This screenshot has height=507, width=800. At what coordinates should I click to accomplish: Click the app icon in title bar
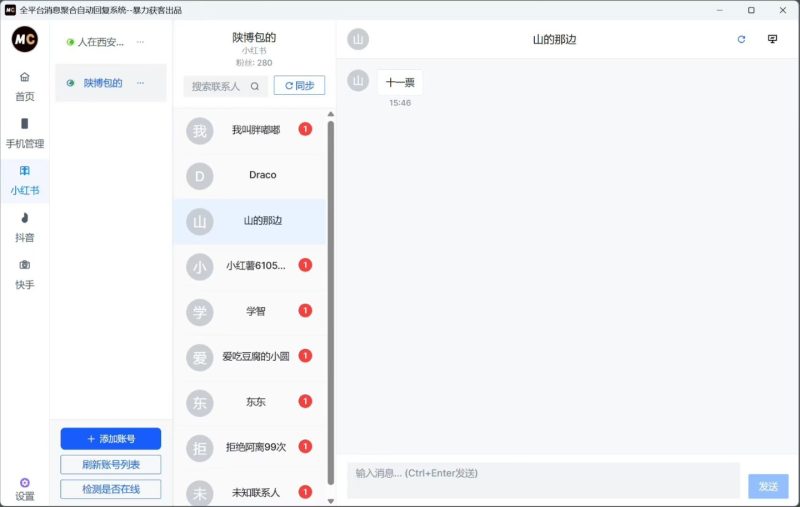10,10
